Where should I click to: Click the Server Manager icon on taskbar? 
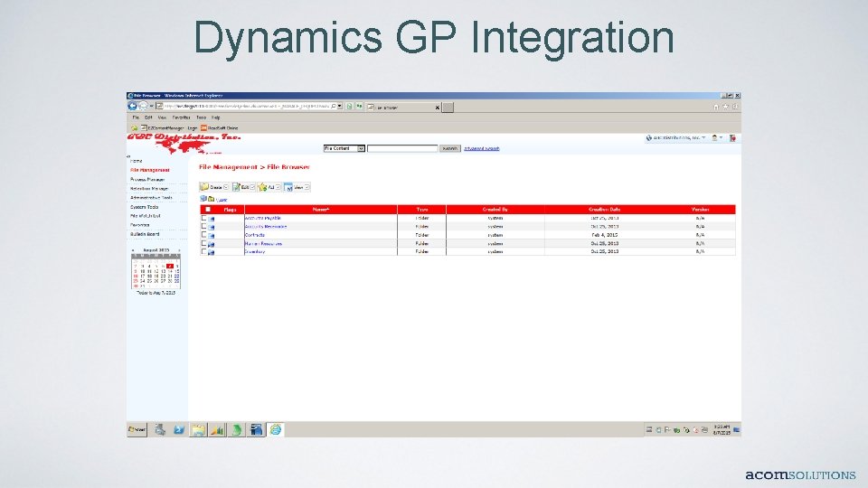(160, 429)
